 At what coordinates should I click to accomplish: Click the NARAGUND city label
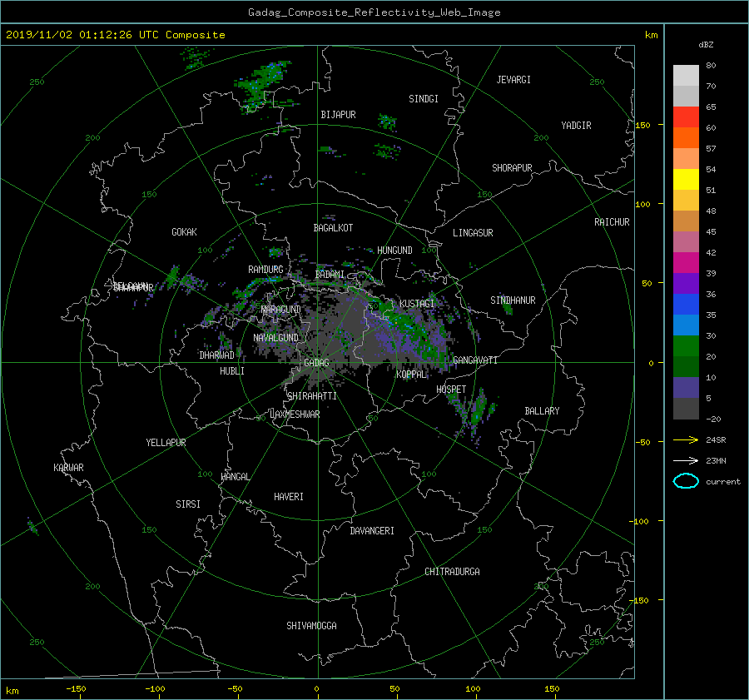(x=281, y=310)
